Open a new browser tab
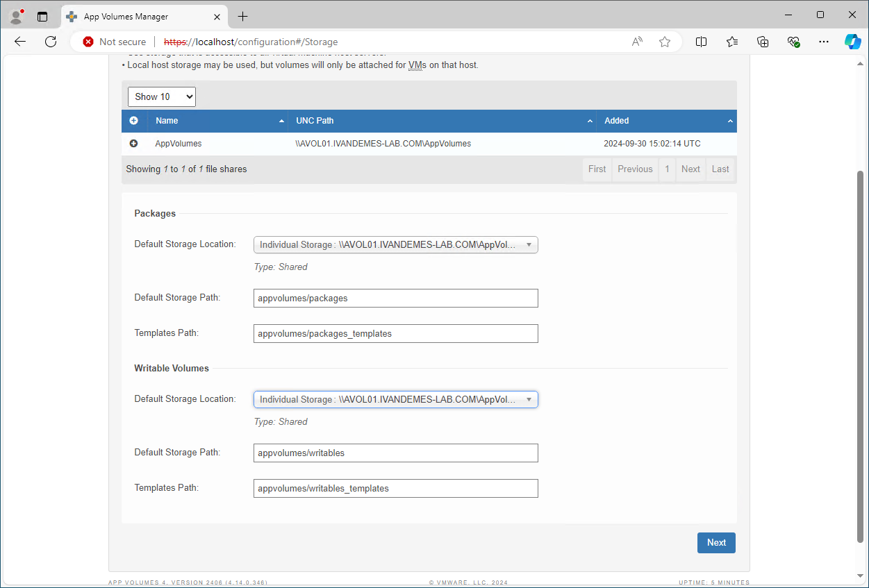Screen dimensions: 869x588 [x=242, y=16]
